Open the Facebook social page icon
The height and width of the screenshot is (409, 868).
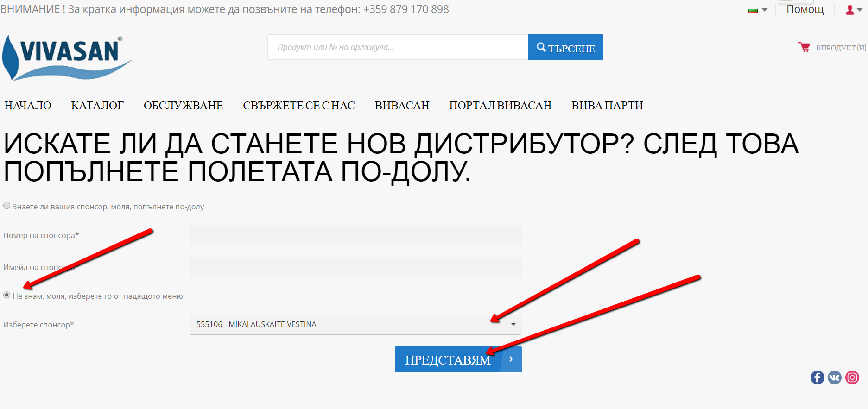[817, 378]
